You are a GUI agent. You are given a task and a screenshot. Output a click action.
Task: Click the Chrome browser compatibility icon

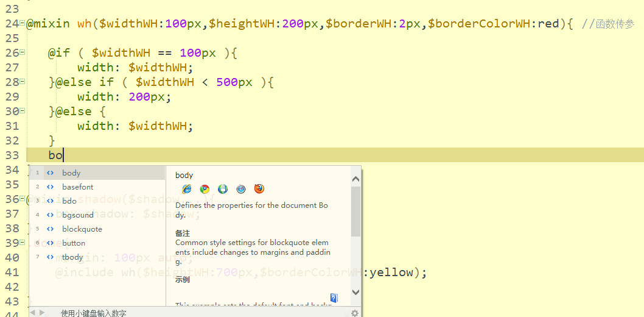[x=205, y=189]
